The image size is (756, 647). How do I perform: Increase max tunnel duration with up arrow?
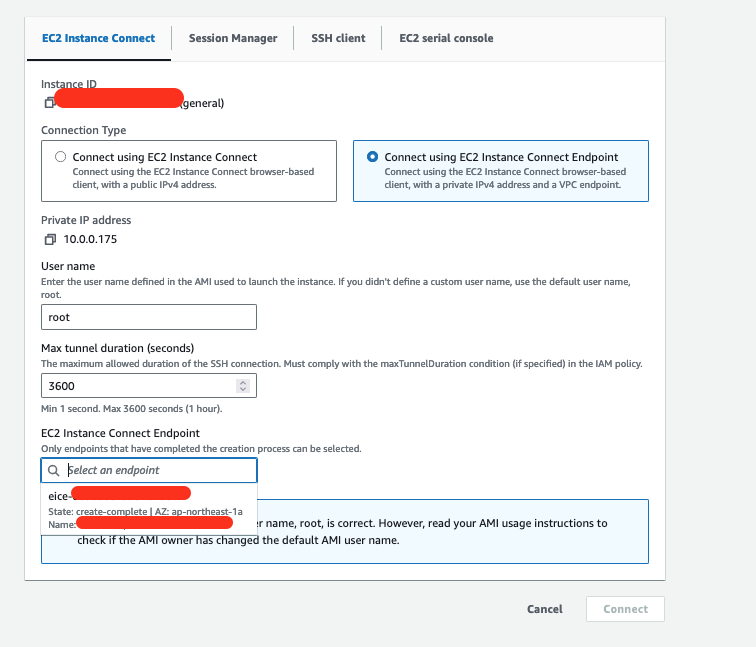click(243, 382)
